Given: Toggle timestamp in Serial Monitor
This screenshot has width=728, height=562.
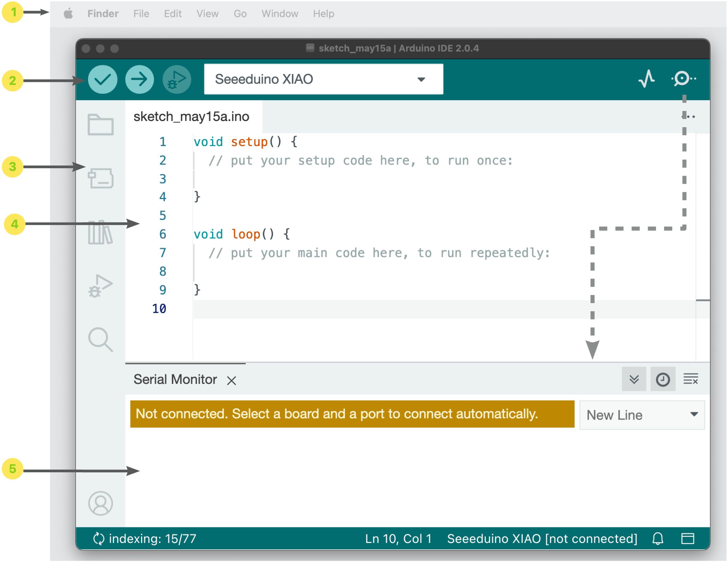Looking at the screenshot, I should click(663, 379).
